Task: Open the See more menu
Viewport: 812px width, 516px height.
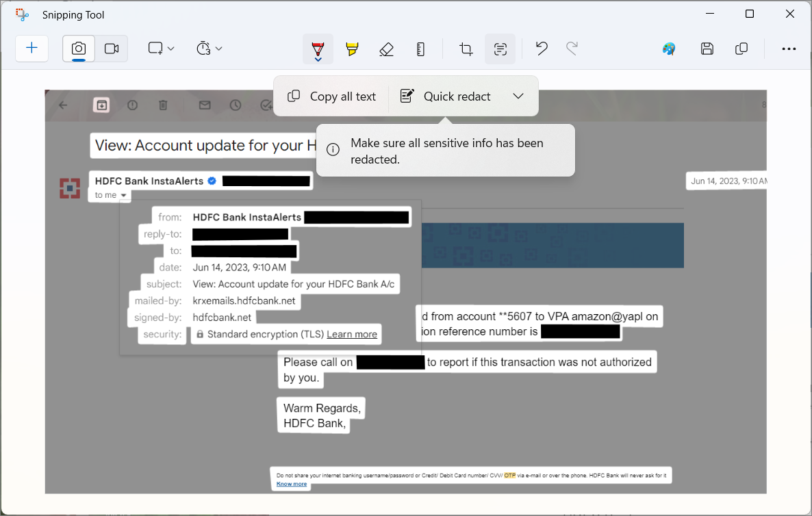Action: pyautogui.click(x=789, y=49)
